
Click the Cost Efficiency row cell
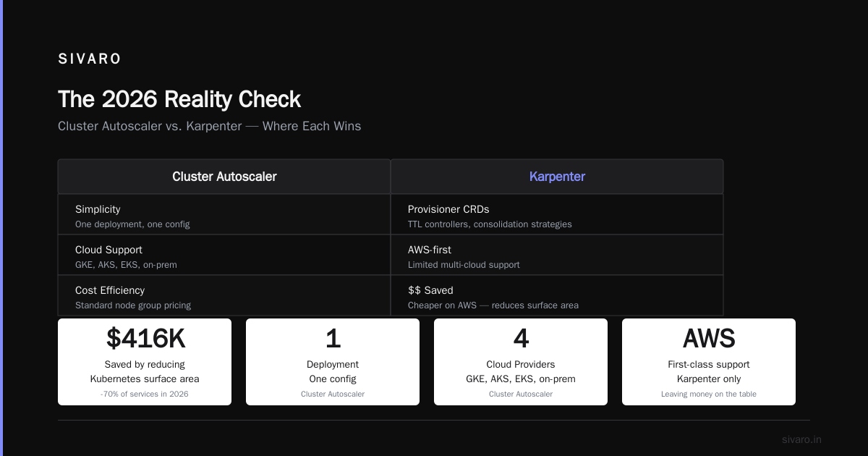pyautogui.click(x=224, y=295)
